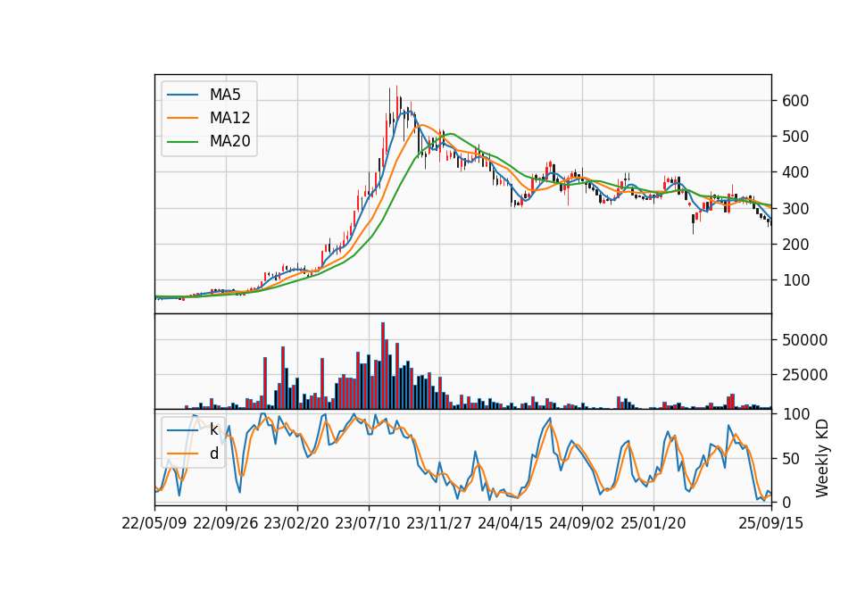Click the 400 price axis label

coord(795,172)
